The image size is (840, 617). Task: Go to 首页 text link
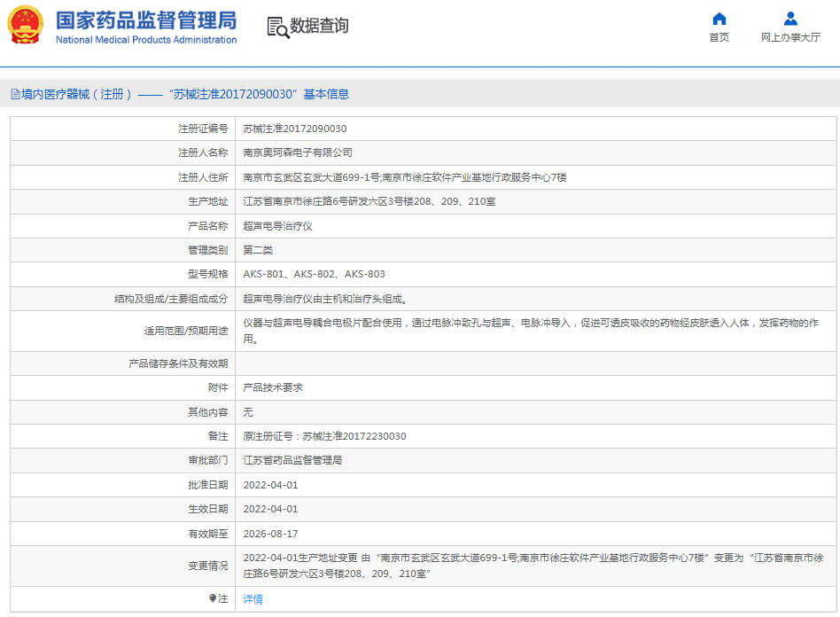pyautogui.click(x=719, y=37)
